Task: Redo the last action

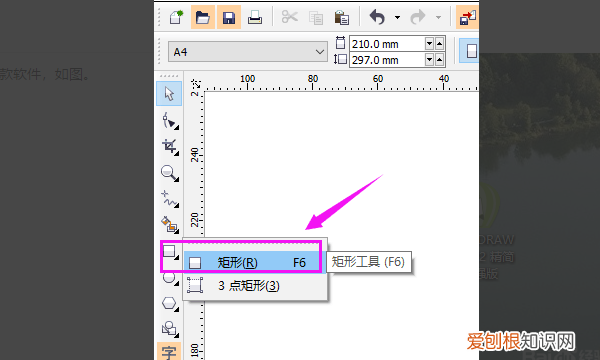Action: tap(418, 17)
